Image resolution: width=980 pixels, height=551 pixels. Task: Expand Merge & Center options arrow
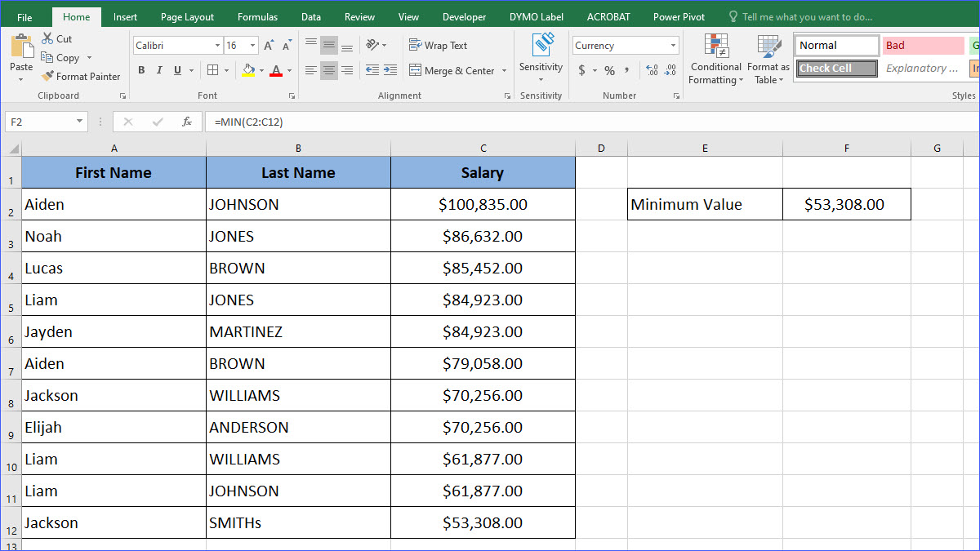(x=504, y=71)
